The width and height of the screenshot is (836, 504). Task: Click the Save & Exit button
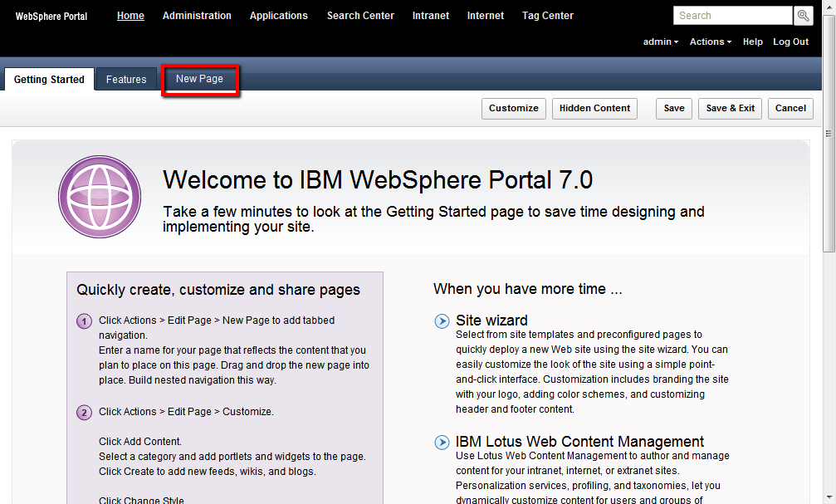pyautogui.click(x=731, y=108)
